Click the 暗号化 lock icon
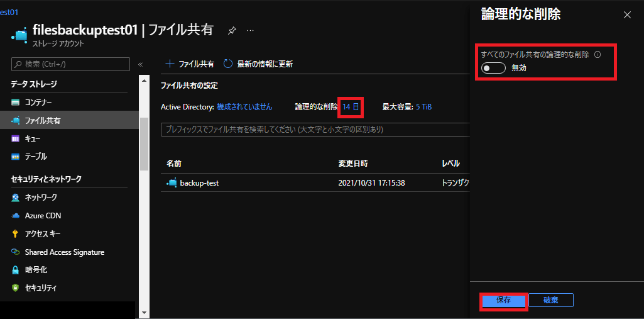Image resolution: width=644 pixels, height=319 pixels. 16,270
